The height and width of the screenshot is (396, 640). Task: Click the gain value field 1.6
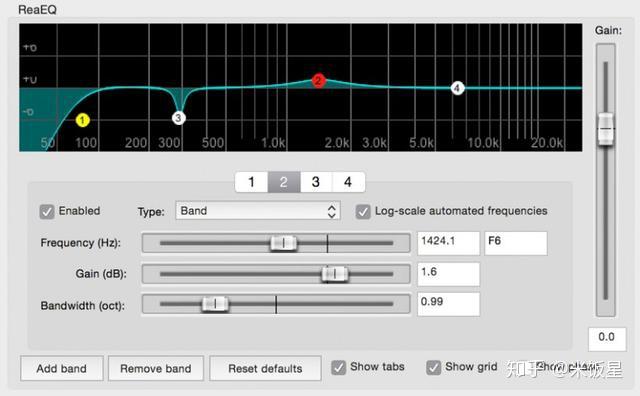pyautogui.click(x=448, y=274)
